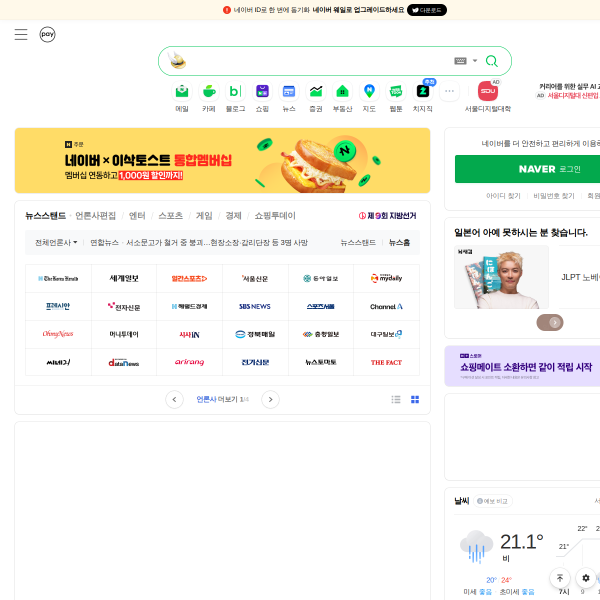Select the 언론사편집 tab
The height and width of the screenshot is (600, 600).
(x=95, y=216)
